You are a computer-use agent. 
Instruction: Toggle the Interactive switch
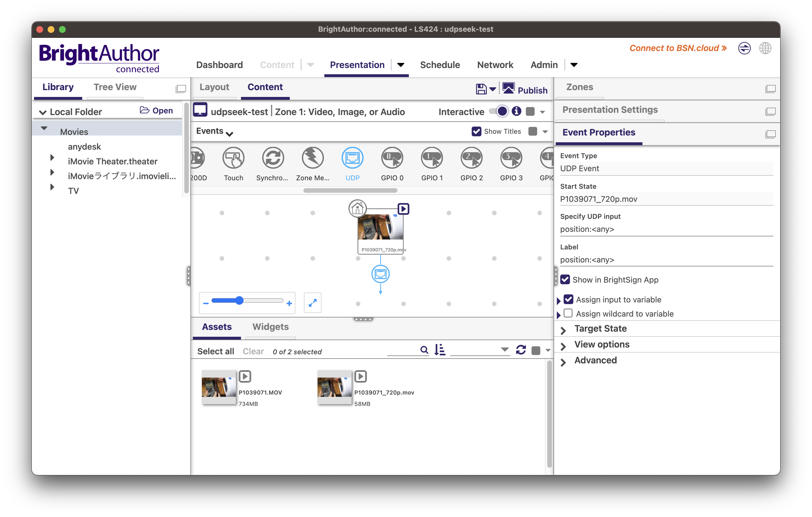[499, 111]
